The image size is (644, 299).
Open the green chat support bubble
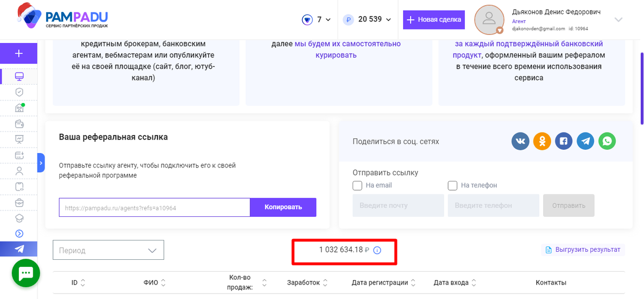click(26, 274)
